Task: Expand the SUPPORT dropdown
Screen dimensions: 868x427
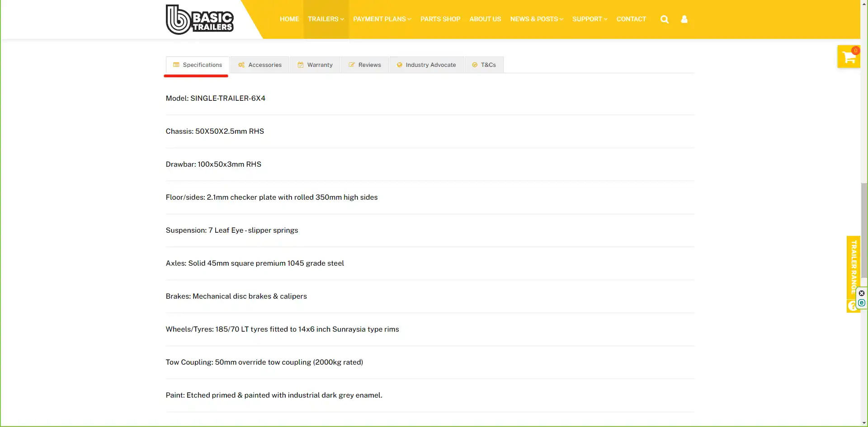Action: [589, 19]
